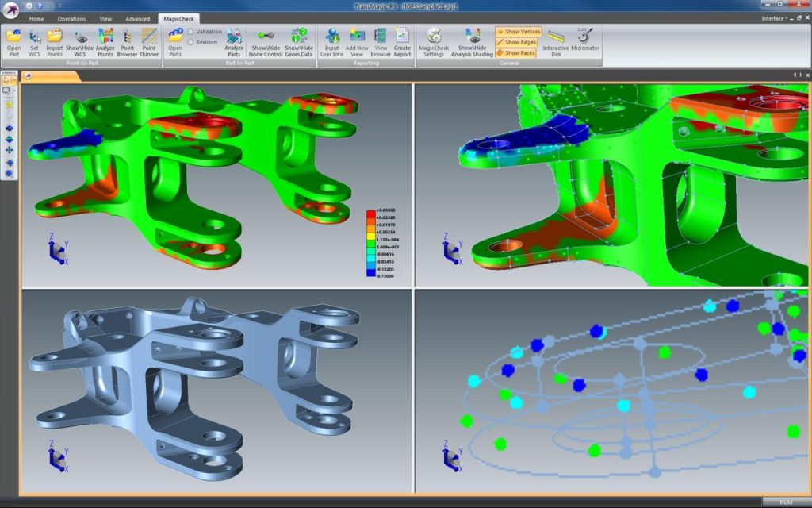
Task: Select the Validation radio button
Action: [190, 31]
